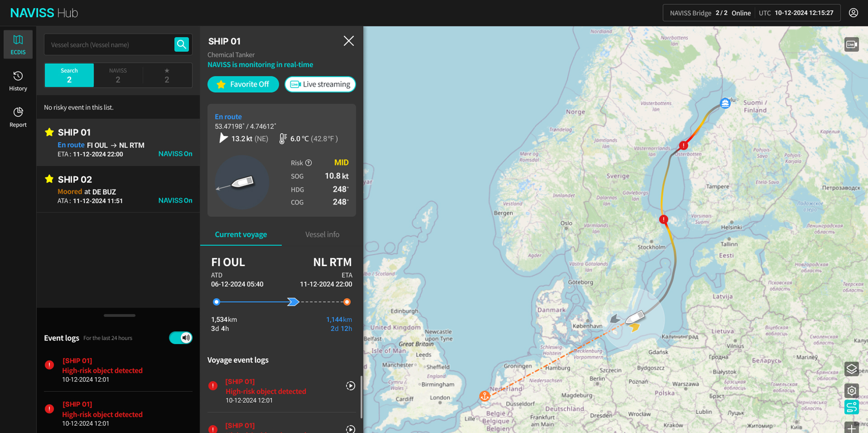The width and height of the screenshot is (868, 433).
Task: Open the map layers icon
Action: pos(851,369)
